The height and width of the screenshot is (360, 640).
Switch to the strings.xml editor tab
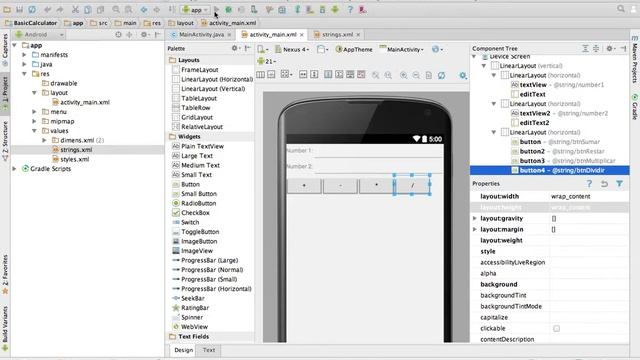pyautogui.click(x=337, y=35)
